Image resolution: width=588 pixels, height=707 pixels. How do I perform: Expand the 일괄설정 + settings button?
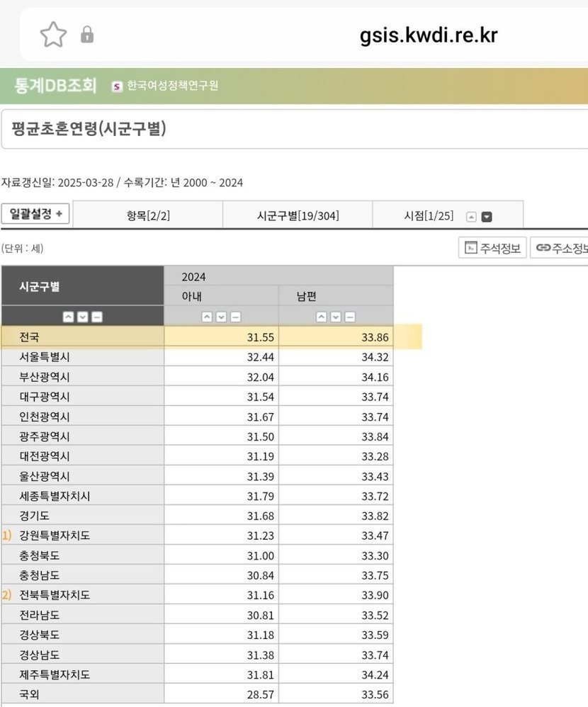click(x=35, y=214)
